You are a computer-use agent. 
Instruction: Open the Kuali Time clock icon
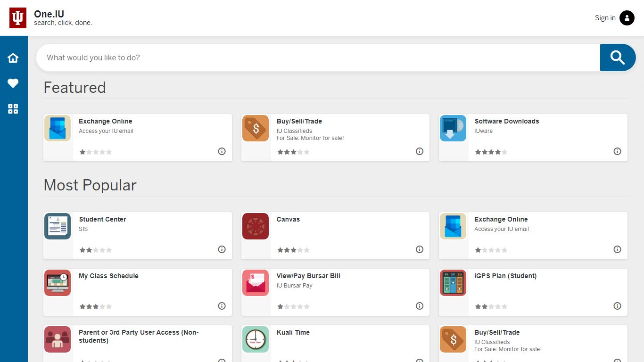(256, 339)
